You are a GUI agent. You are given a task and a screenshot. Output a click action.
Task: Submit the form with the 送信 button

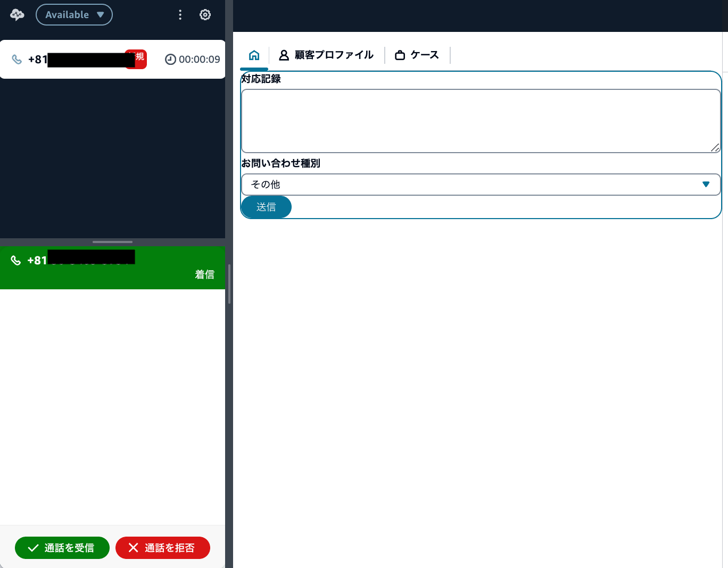[x=266, y=207]
